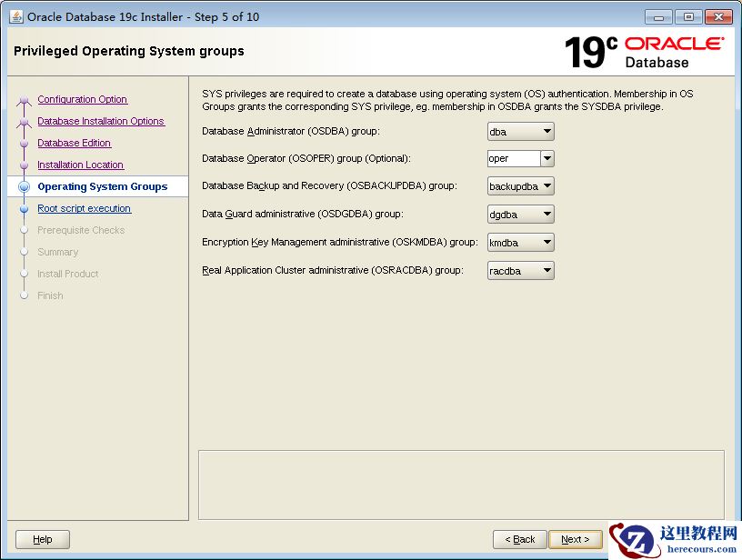Click the Installation Location step marker
The image size is (742, 560).
[x=25, y=165]
